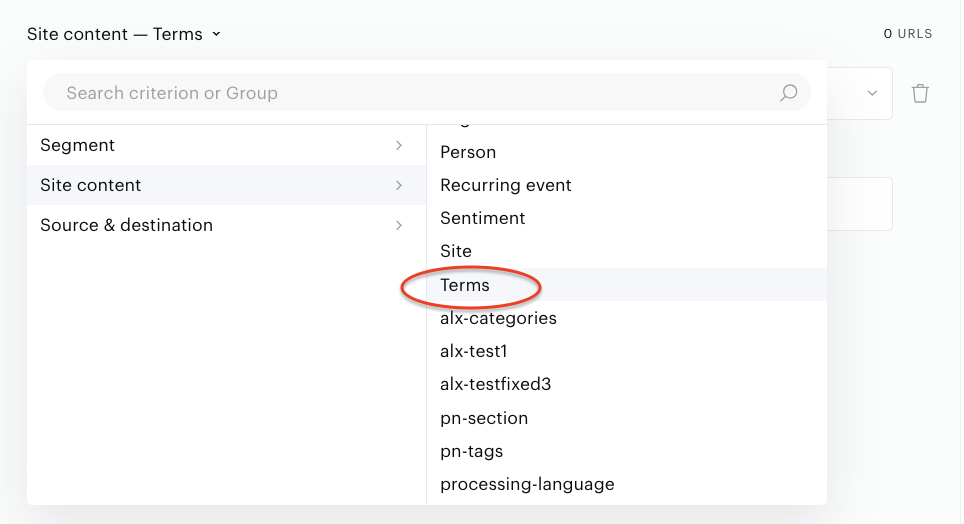
Task: Choose the Site criterion
Action: point(626,252)
